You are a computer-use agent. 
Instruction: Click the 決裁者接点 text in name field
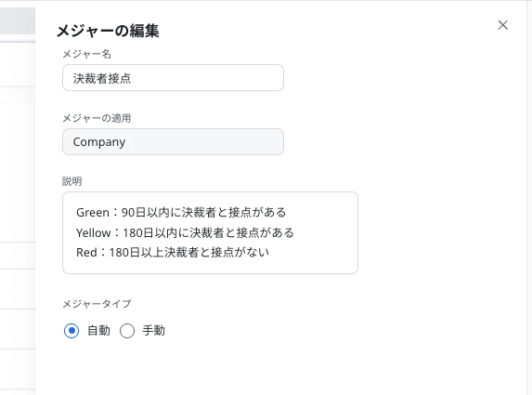(x=102, y=78)
